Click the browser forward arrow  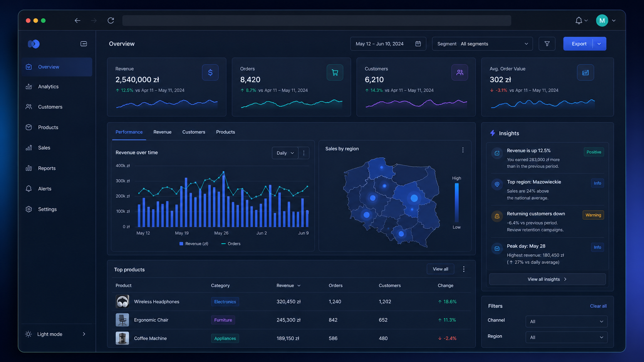click(94, 20)
